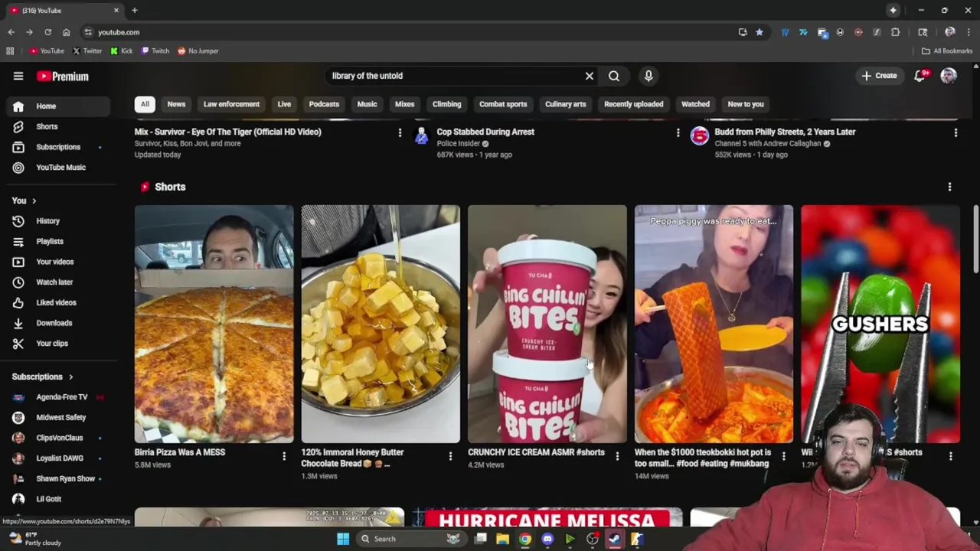Click the Create button

coord(879,76)
